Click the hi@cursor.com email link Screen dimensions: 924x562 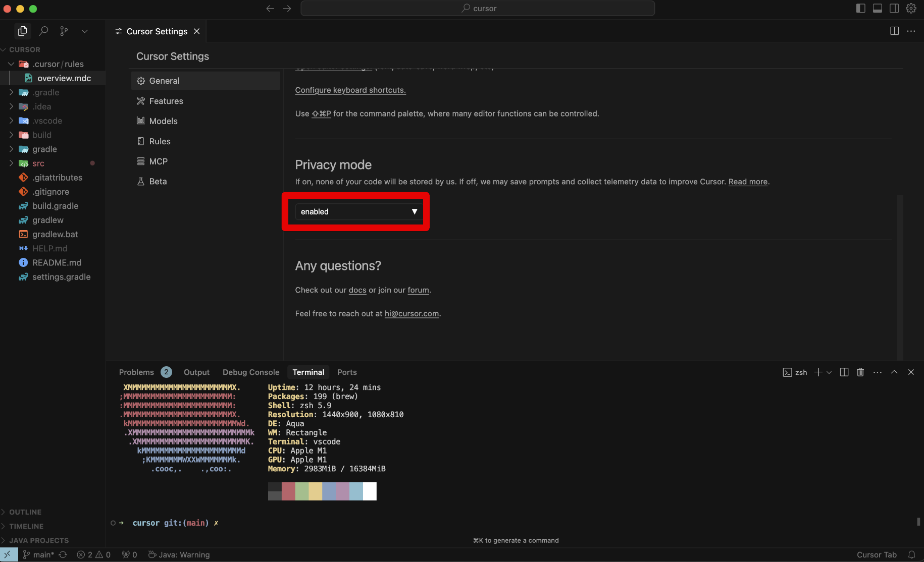(412, 314)
